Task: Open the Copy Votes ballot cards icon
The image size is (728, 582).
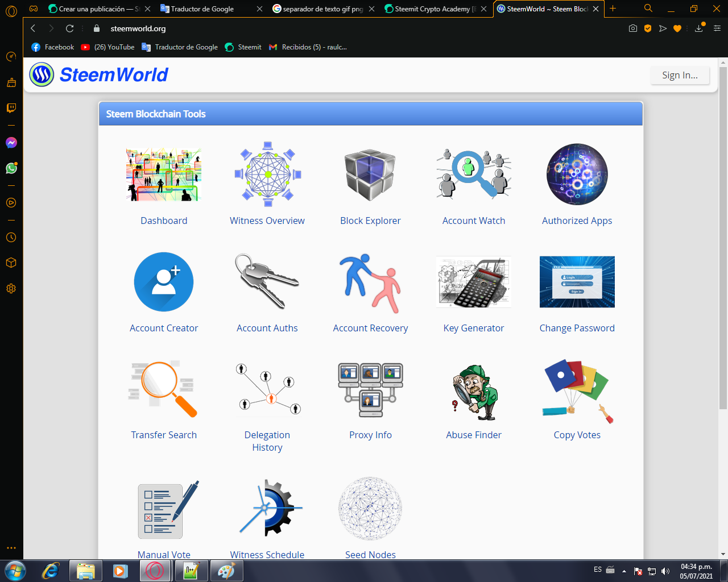Action: point(577,391)
